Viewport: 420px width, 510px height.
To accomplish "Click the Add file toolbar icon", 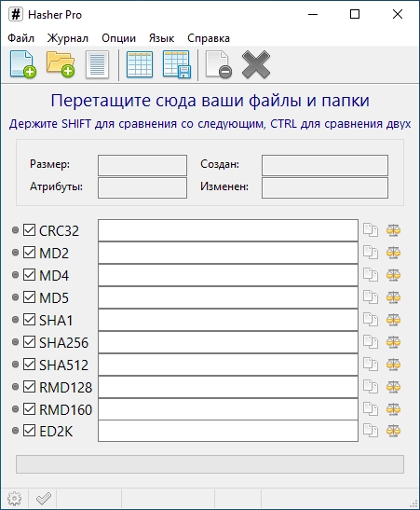I will coord(22,64).
